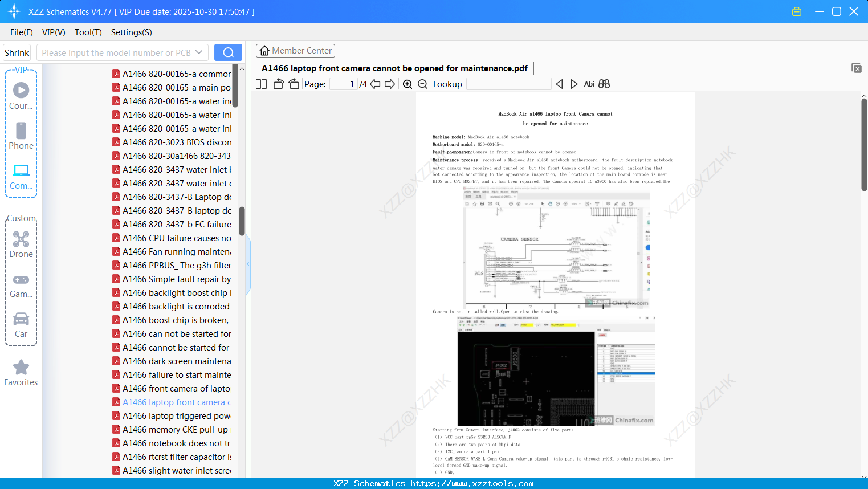Open 'A1466 boost chip is broken' file
The width and height of the screenshot is (868, 489).
172,320
